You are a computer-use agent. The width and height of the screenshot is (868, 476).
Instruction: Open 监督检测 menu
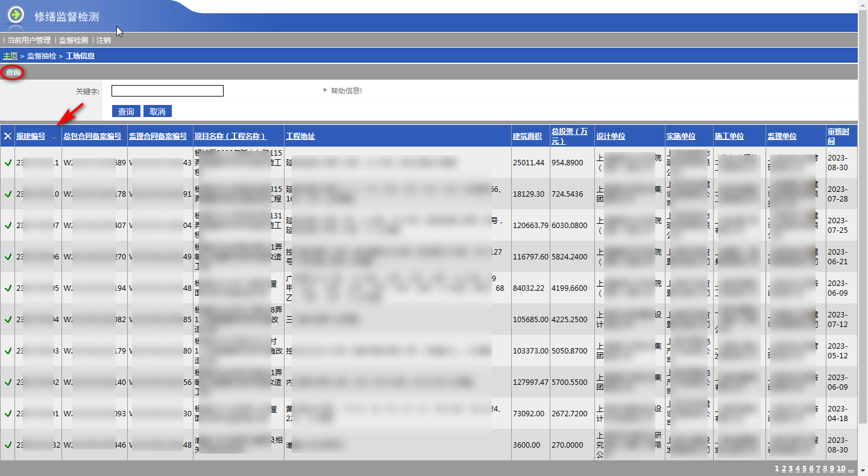[x=74, y=40]
